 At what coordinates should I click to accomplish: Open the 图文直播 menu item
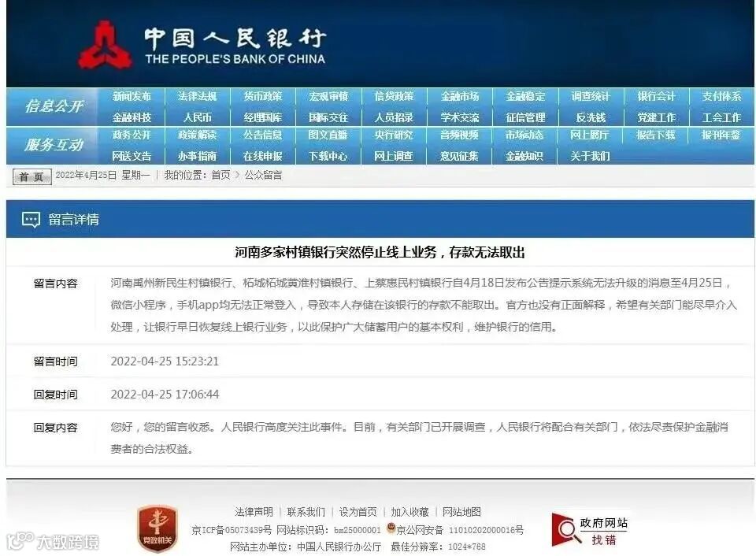point(328,135)
